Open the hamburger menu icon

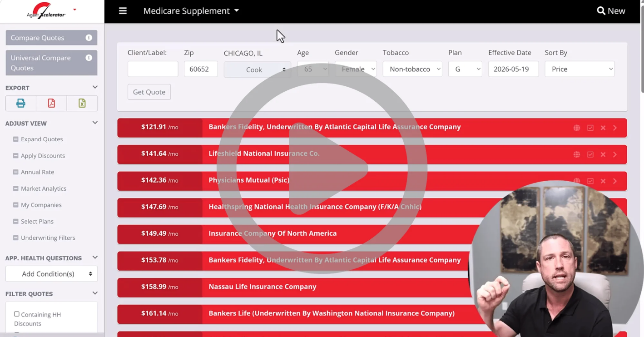[x=123, y=11]
